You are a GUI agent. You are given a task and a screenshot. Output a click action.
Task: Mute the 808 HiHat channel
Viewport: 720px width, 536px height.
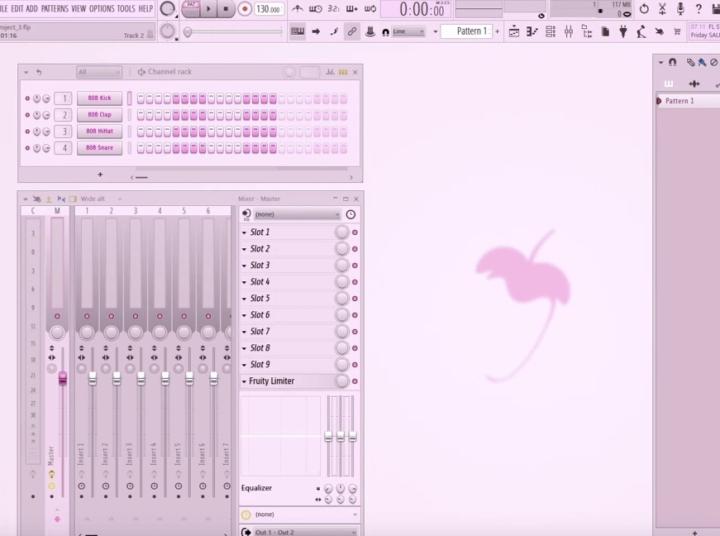(28, 131)
